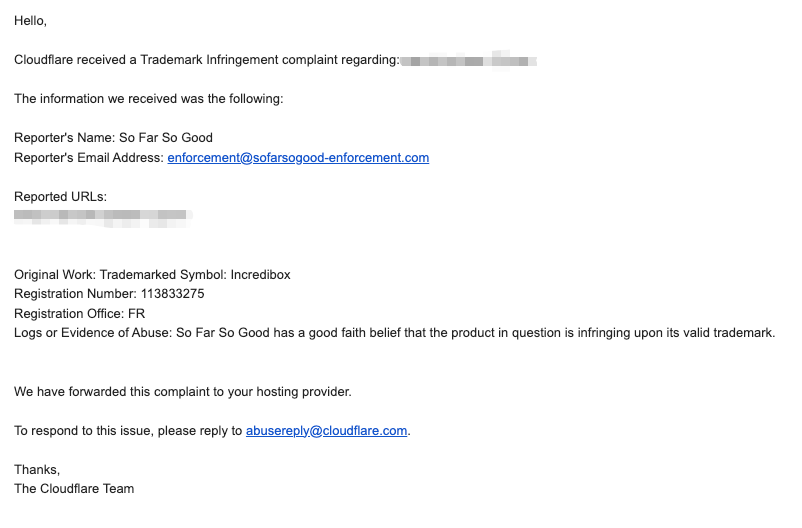Click the abusereply@cloudflare.com link
This screenshot has width=802, height=528.
click(327, 431)
